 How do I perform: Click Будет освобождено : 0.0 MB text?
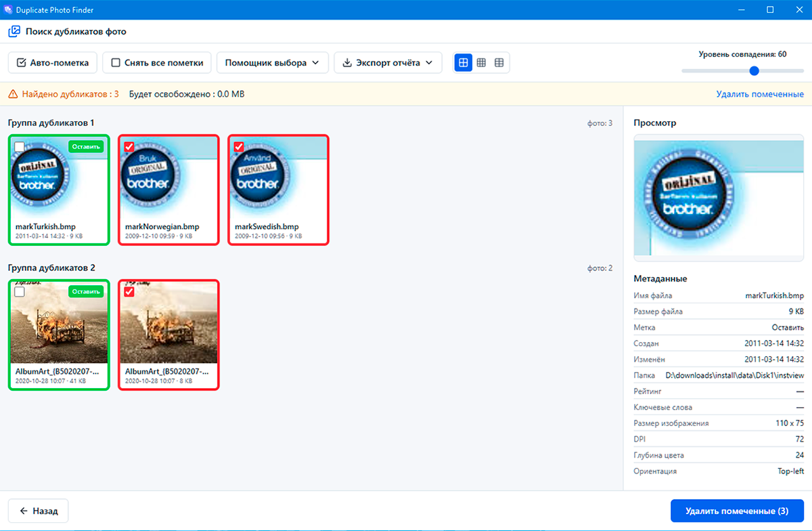click(x=187, y=94)
